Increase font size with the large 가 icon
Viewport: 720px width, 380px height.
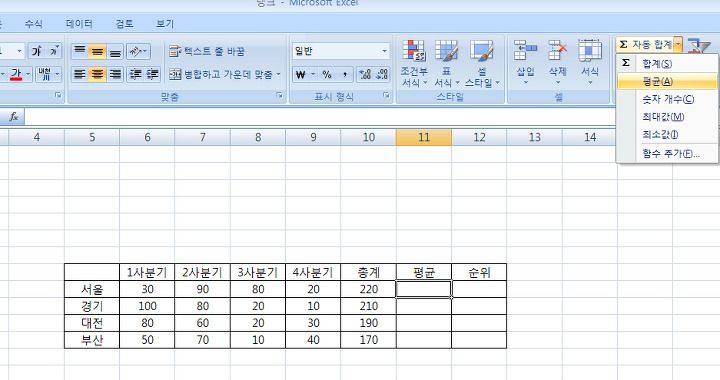pos(36,51)
